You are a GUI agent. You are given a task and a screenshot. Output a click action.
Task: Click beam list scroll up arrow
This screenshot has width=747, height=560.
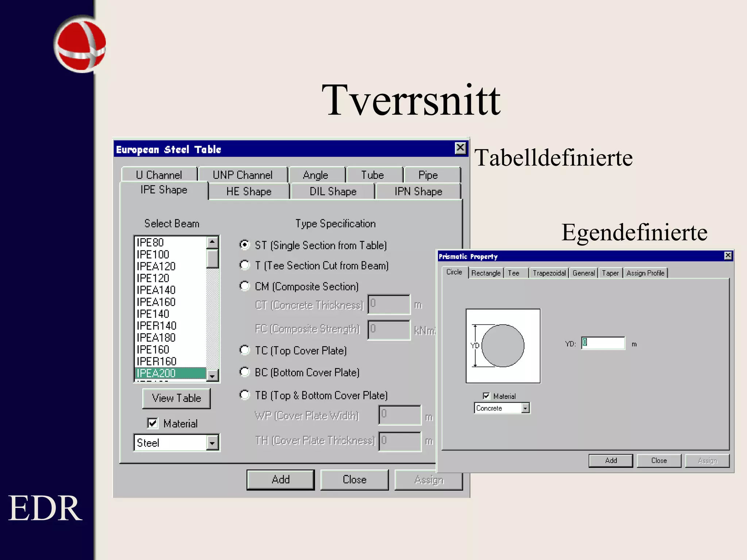pos(212,242)
